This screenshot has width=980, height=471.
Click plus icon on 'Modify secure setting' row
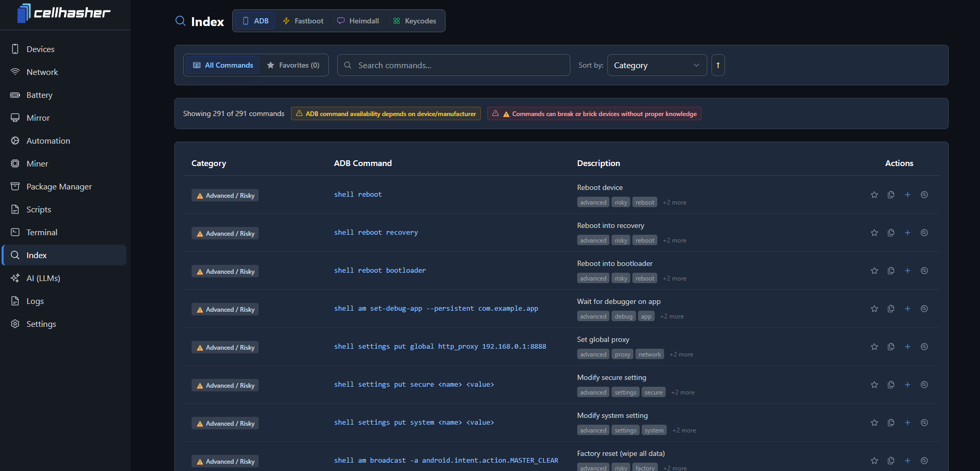click(908, 385)
